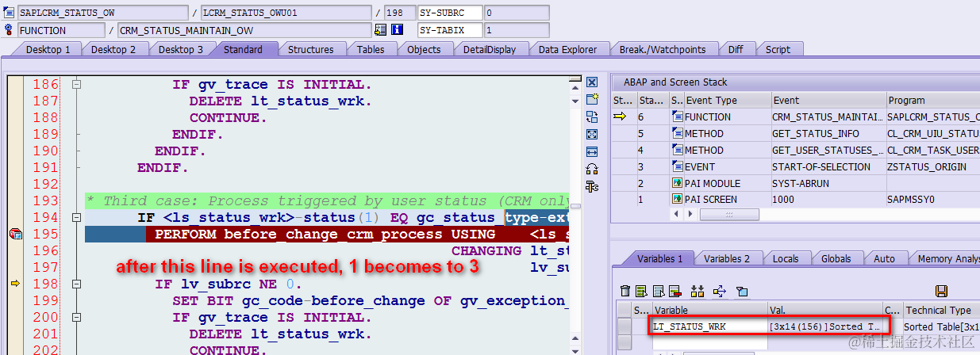Switch to the Desktop 2 tab
The height and width of the screenshot is (355, 980).
113,49
